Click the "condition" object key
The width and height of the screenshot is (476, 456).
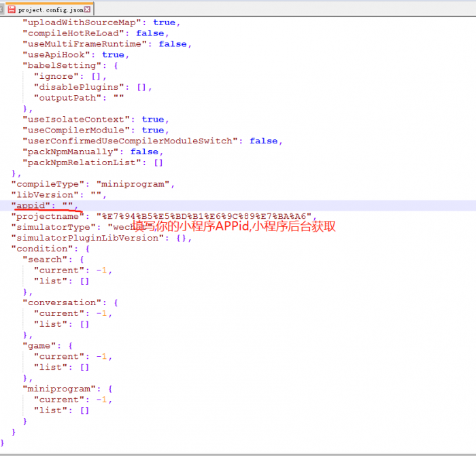point(42,249)
